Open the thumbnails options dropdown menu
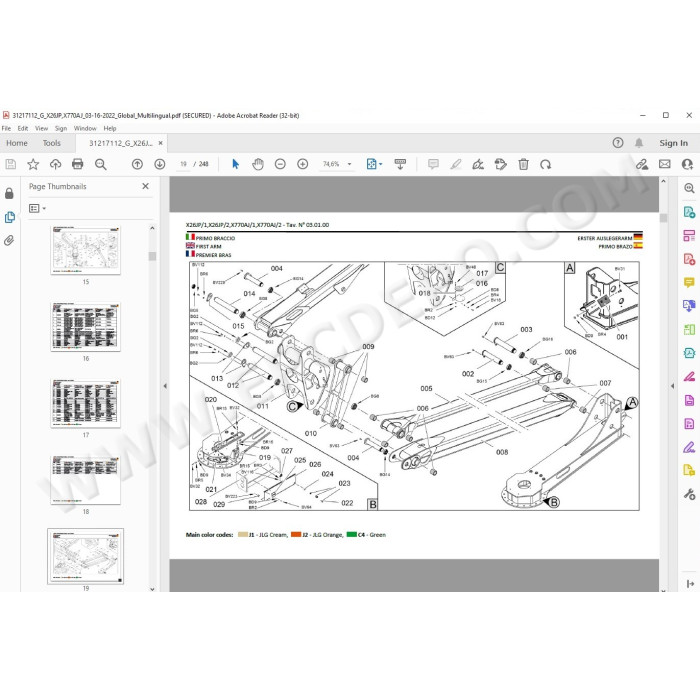Screen dimensions: 700x700 38,208
